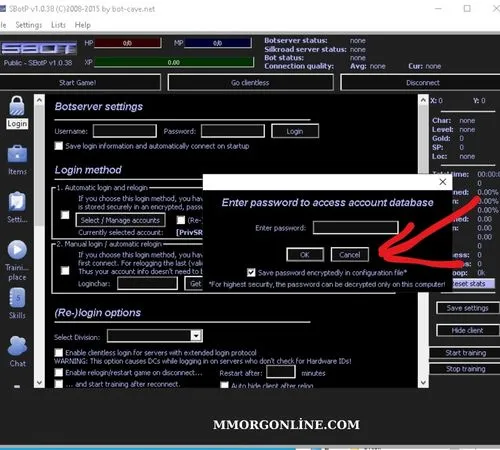Click the Silkroad server status label
This screenshot has width=500, height=450.
click(306, 49)
